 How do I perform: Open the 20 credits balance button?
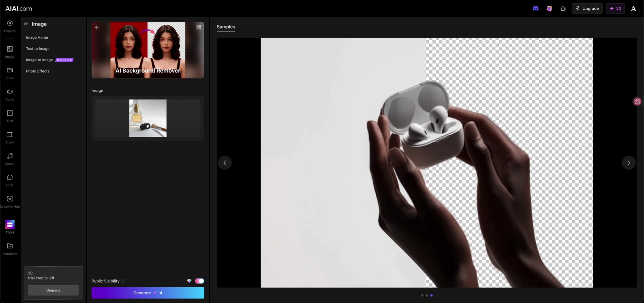click(615, 8)
